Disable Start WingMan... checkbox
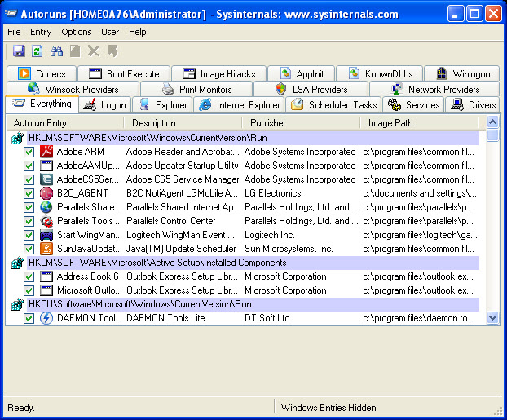Viewport: 507px width, 420px height. [29, 235]
